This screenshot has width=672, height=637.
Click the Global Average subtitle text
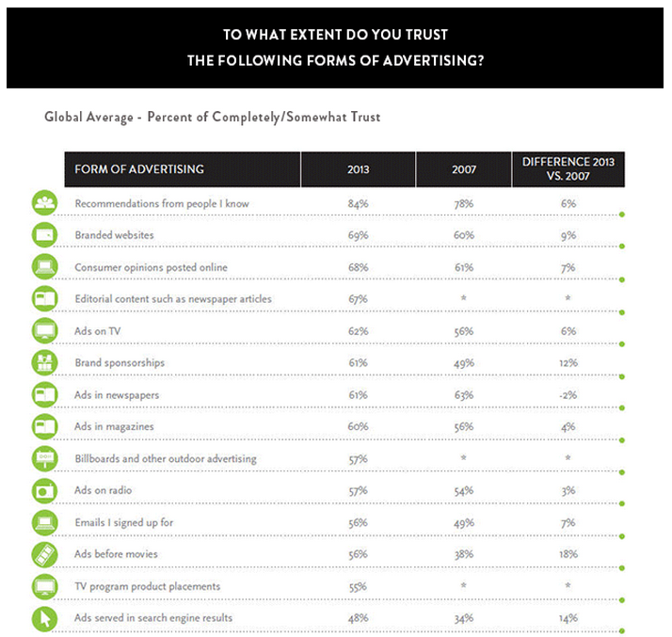[212, 118]
